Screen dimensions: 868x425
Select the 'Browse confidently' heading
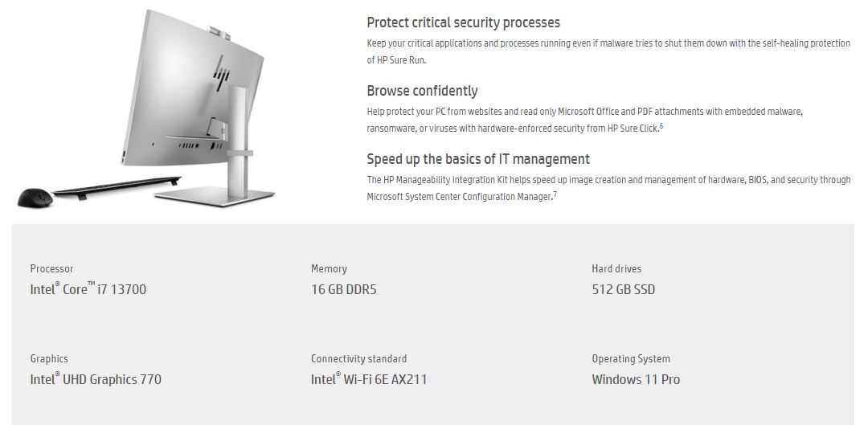[422, 91]
